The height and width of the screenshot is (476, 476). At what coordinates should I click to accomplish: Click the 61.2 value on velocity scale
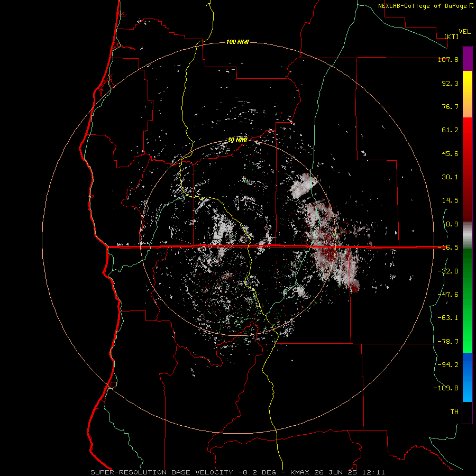click(450, 130)
